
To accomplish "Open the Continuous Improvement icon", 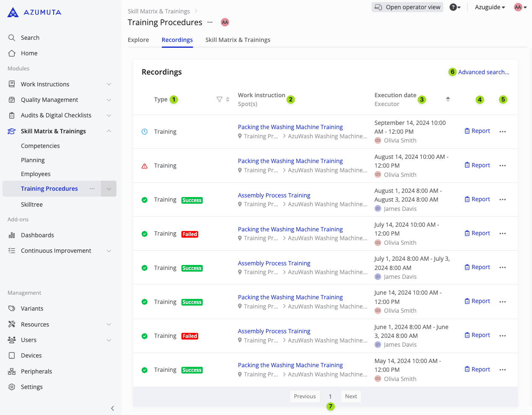I will (12, 250).
